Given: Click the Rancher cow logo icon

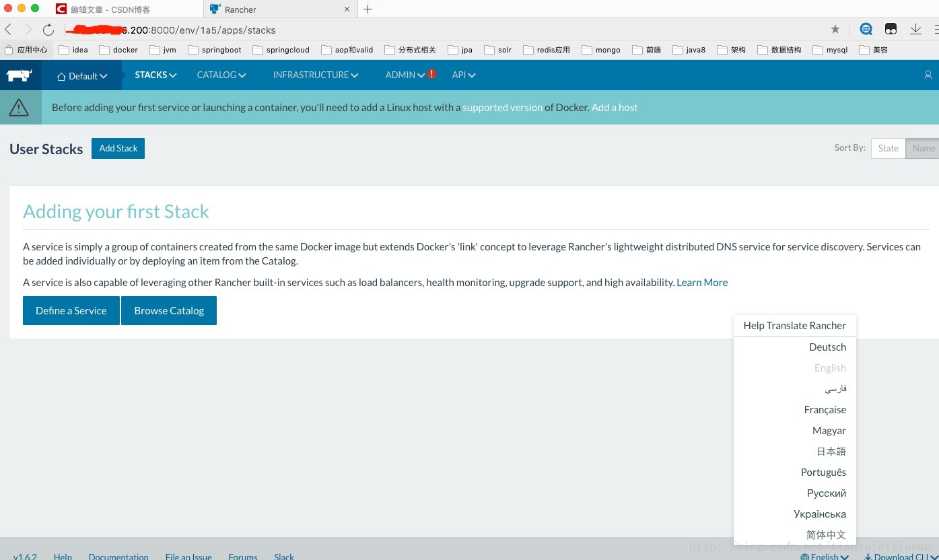Looking at the screenshot, I should pos(20,75).
